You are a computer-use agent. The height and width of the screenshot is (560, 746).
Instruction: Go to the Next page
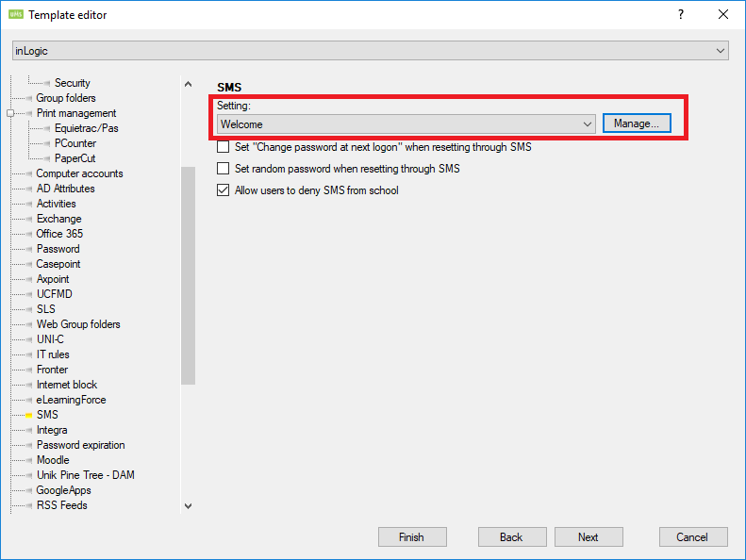click(x=588, y=537)
